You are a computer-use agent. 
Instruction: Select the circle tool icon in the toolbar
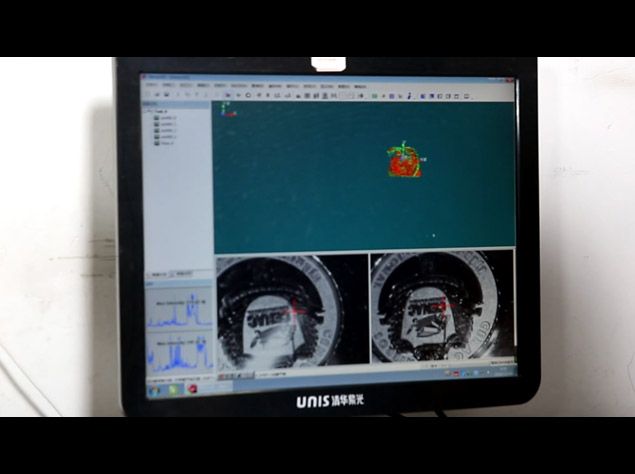(x=247, y=95)
